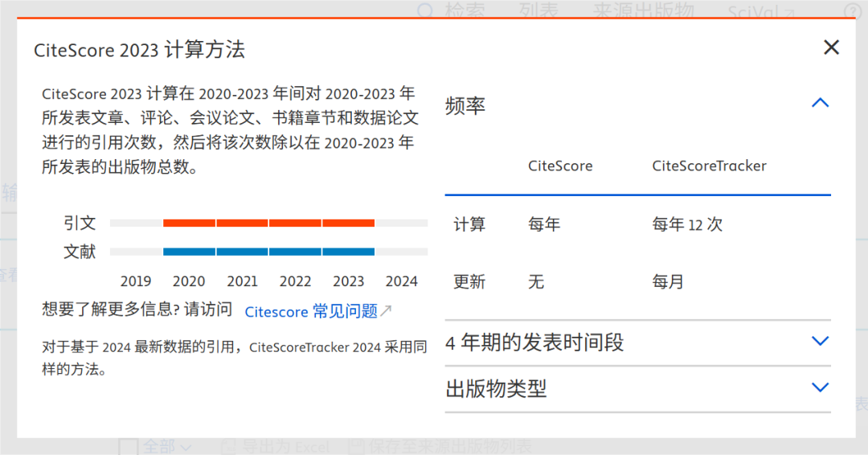Open the 列表 tab in background page
This screenshot has width=868, height=455.
538,10
